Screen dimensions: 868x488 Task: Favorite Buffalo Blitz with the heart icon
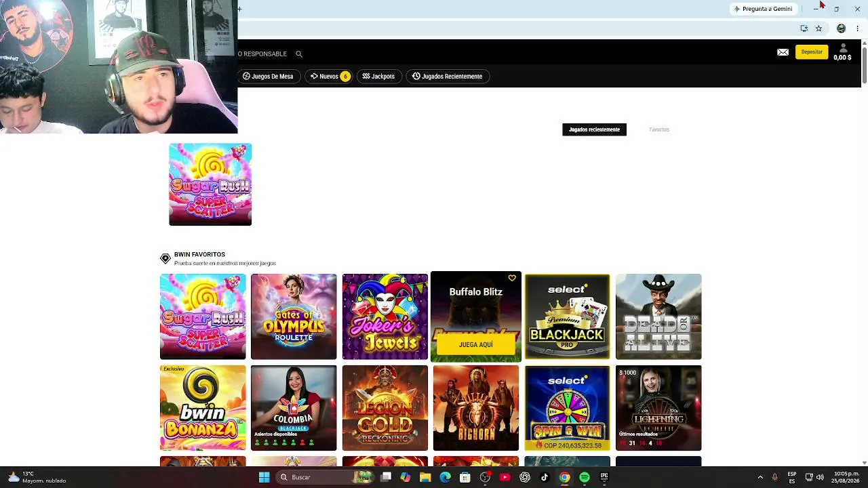(512, 278)
